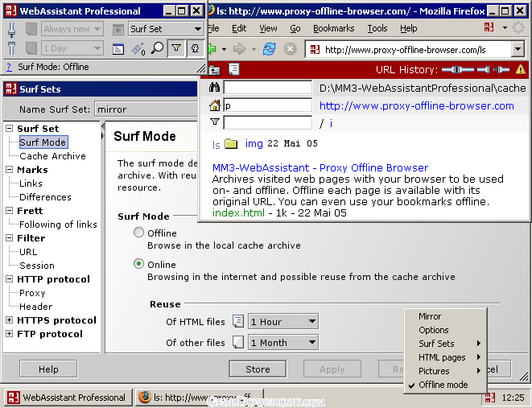Select Proxy under HTTP protocol
This screenshot has width=532, height=408.
pyautogui.click(x=32, y=293)
